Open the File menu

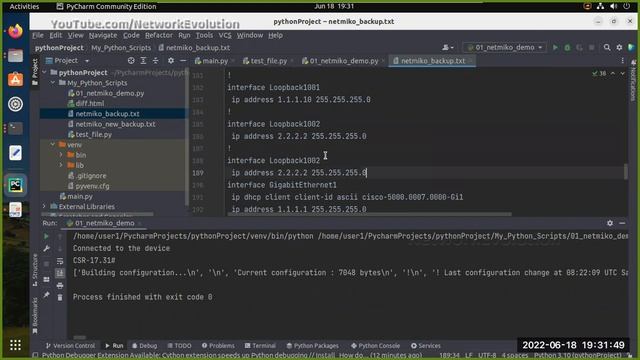point(38,36)
